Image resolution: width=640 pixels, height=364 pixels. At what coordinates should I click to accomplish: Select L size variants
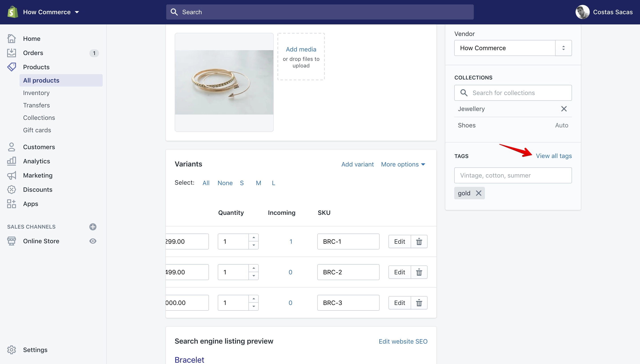(273, 183)
